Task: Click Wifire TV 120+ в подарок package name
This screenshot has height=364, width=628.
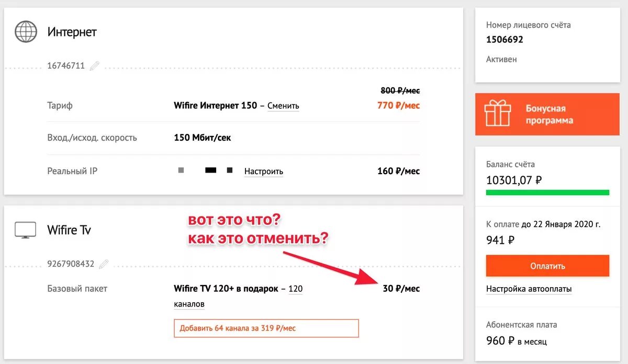Action: (226, 289)
